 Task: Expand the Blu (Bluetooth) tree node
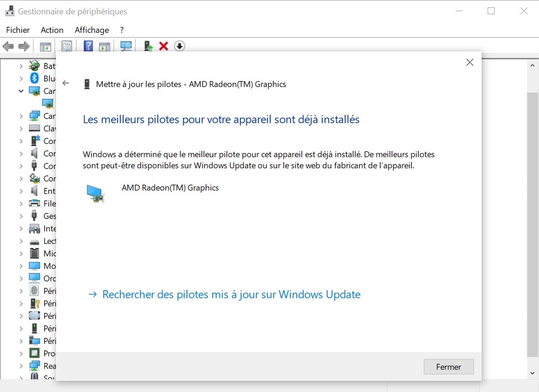tap(21, 78)
